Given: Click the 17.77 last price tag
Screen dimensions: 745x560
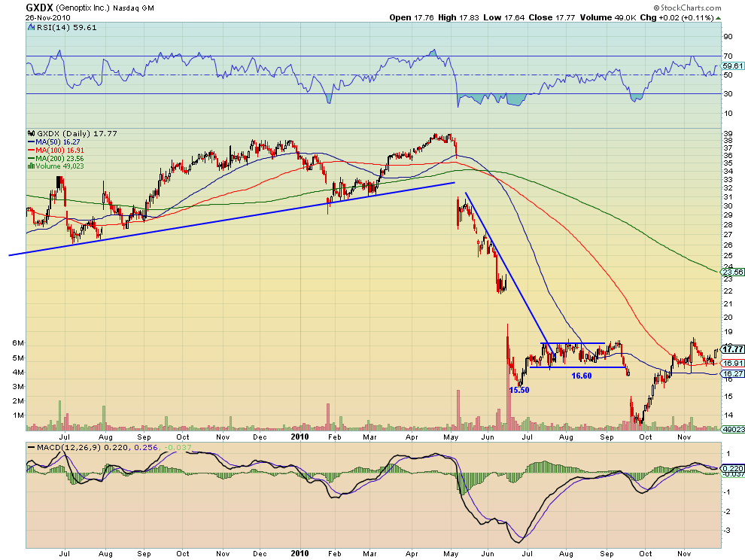Looking at the screenshot, I should tap(733, 349).
